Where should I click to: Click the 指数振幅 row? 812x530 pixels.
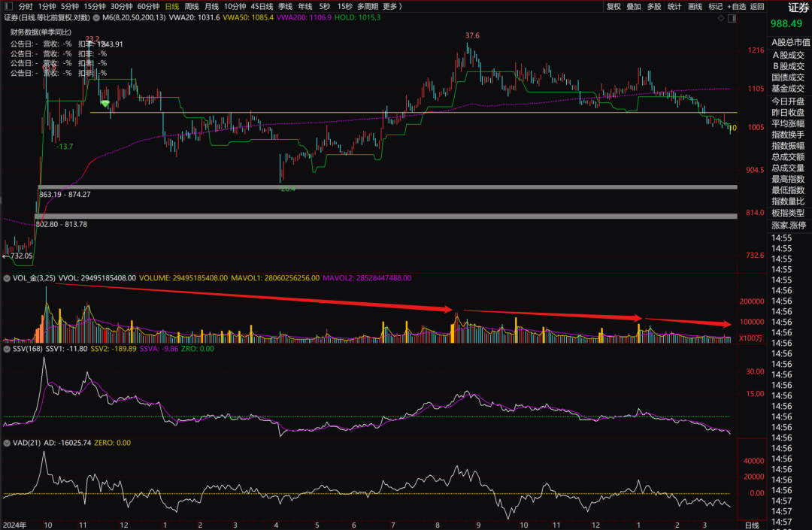pyautogui.click(x=789, y=146)
